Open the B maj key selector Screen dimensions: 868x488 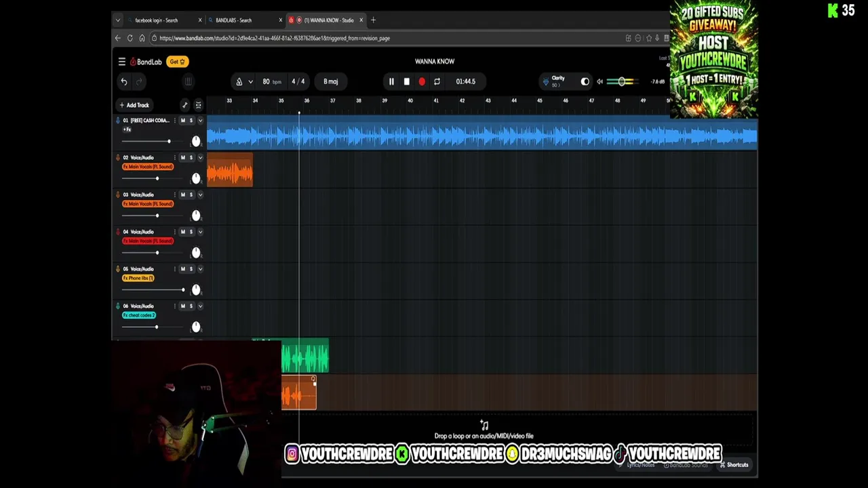click(330, 81)
